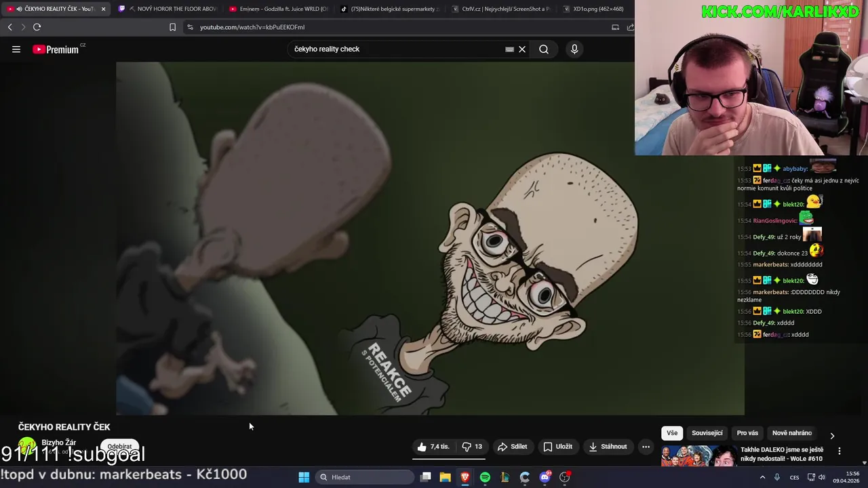Viewport: 868px width, 488px height.
Task: Reload the current page
Action: (x=37, y=27)
